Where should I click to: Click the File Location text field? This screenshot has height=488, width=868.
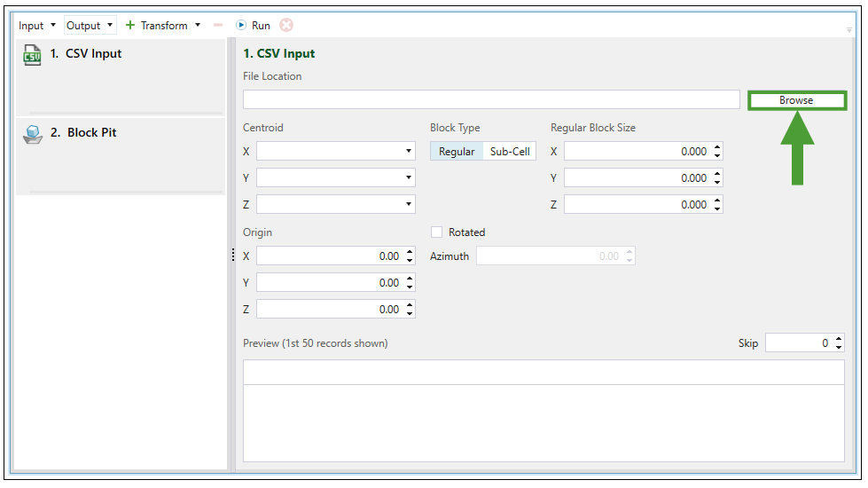click(x=490, y=99)
